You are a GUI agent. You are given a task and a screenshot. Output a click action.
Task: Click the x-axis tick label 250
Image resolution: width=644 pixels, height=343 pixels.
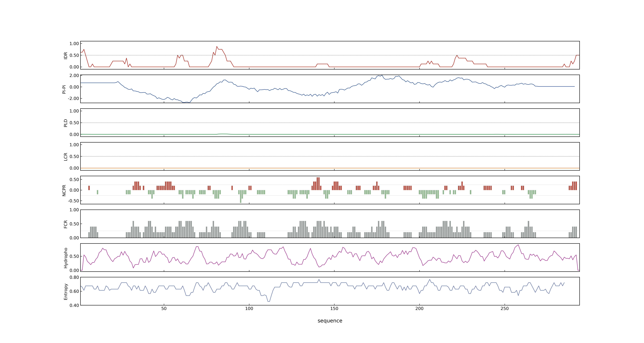pos(504,309)
